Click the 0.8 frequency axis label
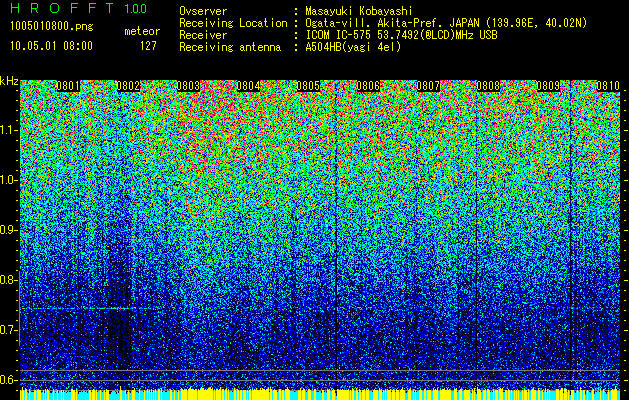629x400 pixels. coord(9,280)
